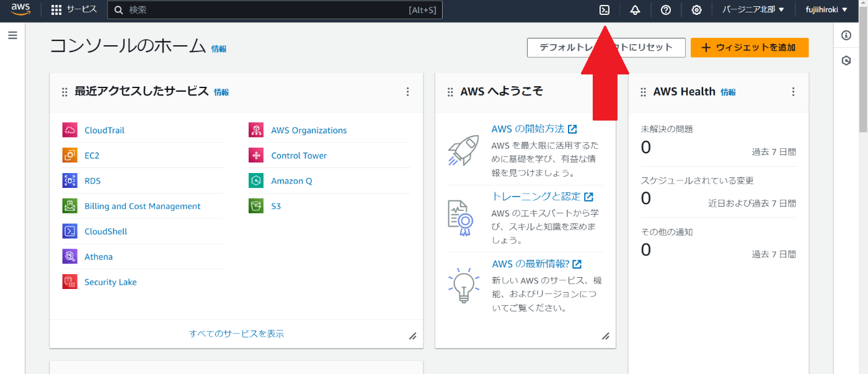This screenshot has width=868, height=374.
Task: Click 情報 link next to 最近アクセスしたサービス
Action: 221,92
